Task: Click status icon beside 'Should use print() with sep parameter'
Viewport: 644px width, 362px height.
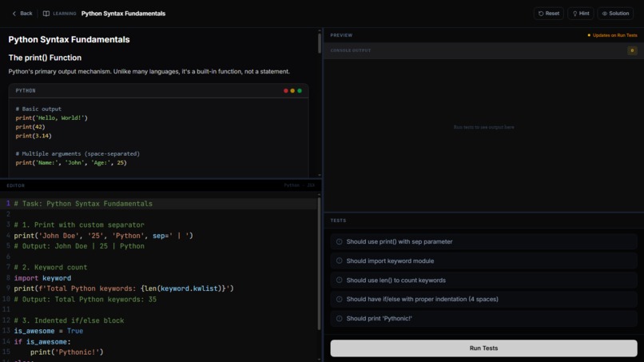Action: tap(340, 241)
